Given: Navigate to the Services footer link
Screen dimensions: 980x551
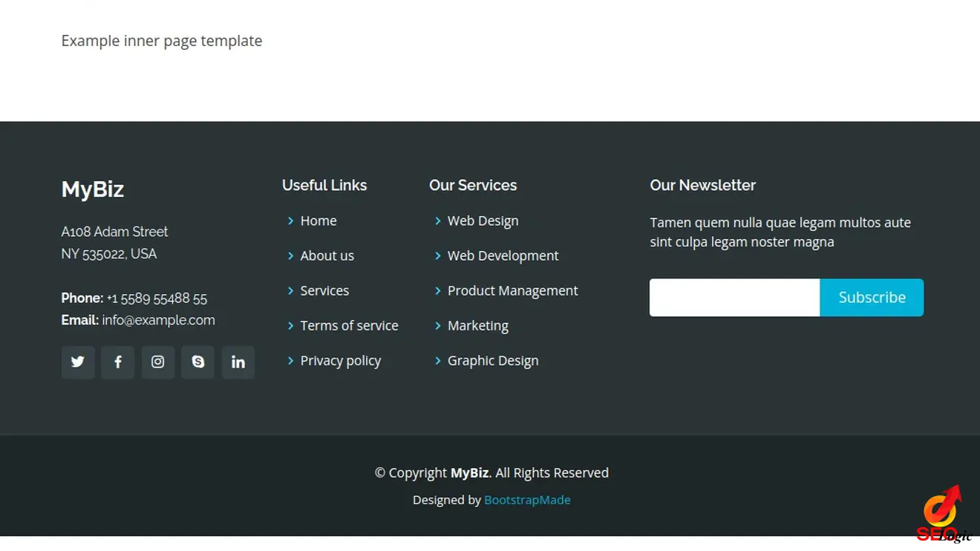Looking at the screenshot, I should [324, 290].
